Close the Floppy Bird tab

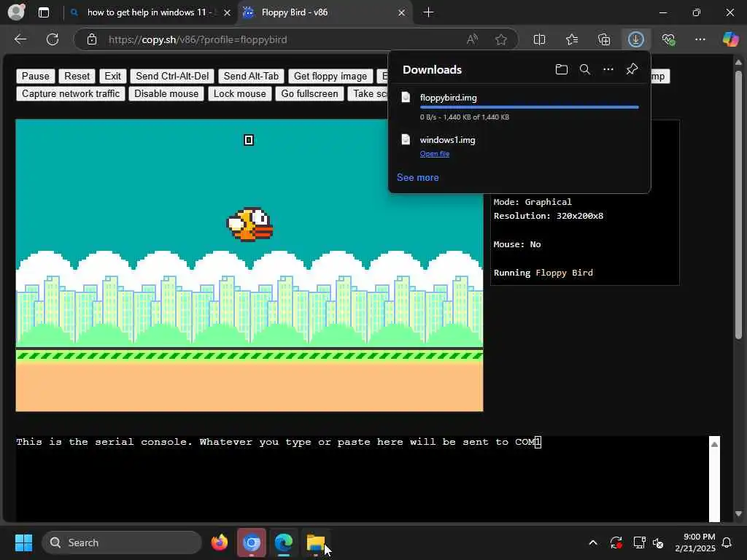pyautogui.click(x=402, y=12)
